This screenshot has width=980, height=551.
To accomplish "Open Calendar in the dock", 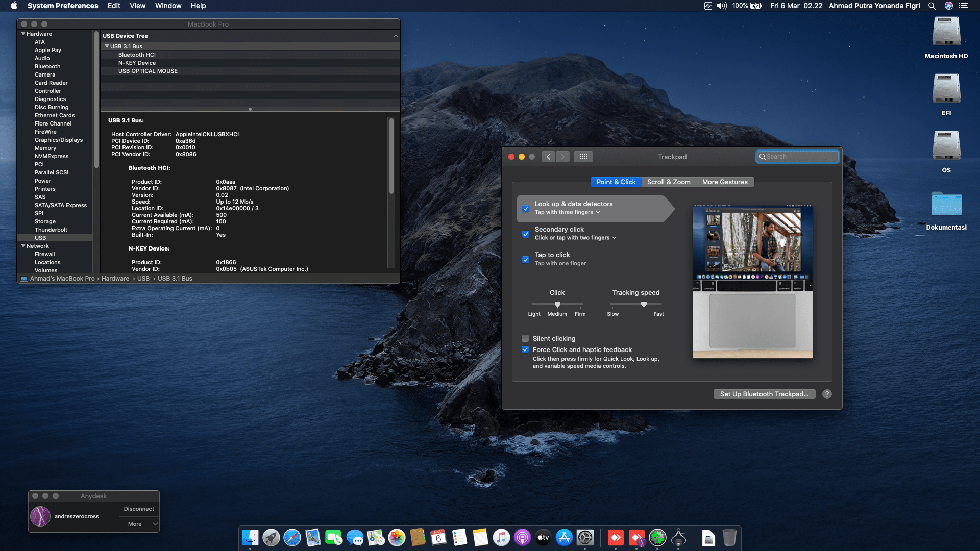I will point(438,537).
